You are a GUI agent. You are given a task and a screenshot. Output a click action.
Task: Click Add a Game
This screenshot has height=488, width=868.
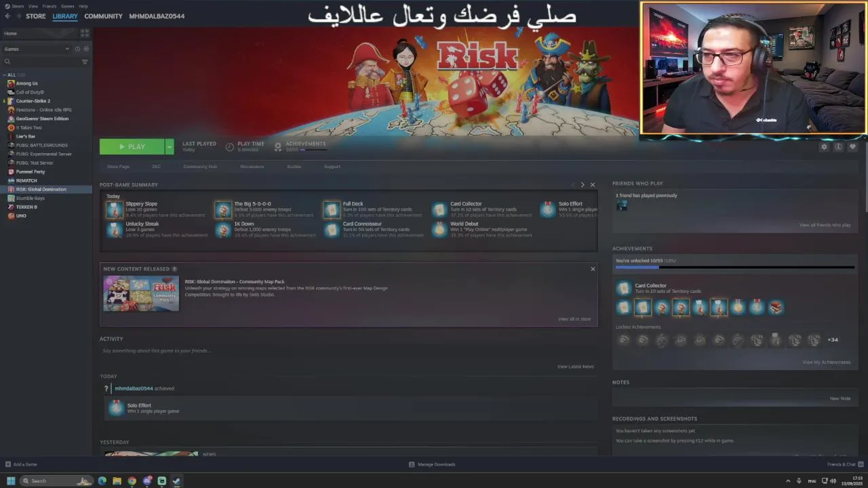click(x=21, y=464)
